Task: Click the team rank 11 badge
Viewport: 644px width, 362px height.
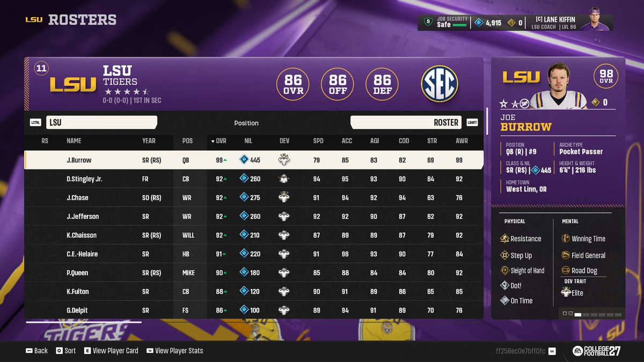Action: 41,68
